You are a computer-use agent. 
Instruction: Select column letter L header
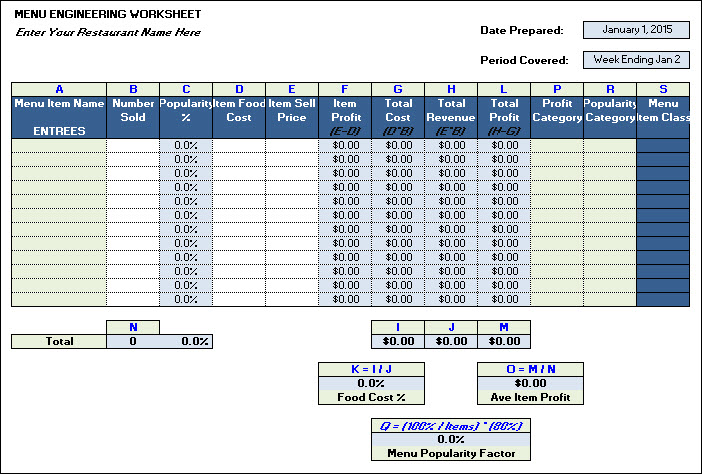click(504, 90)
